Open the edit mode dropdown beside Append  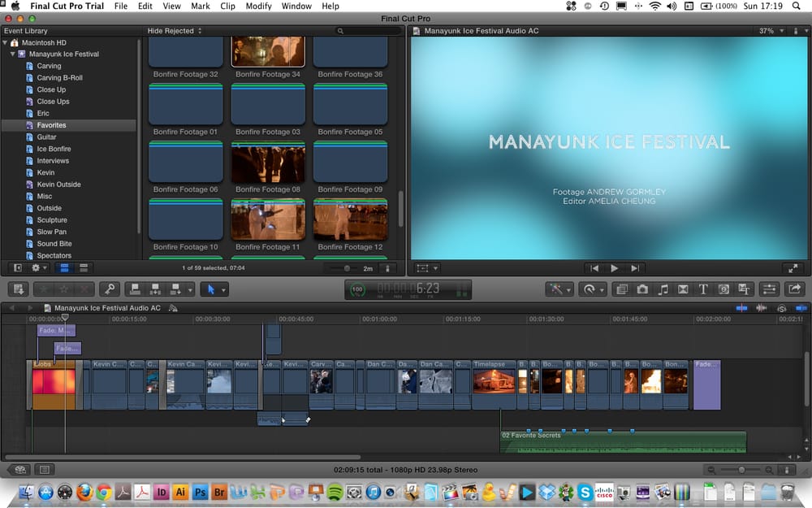[x=190, y=290]
